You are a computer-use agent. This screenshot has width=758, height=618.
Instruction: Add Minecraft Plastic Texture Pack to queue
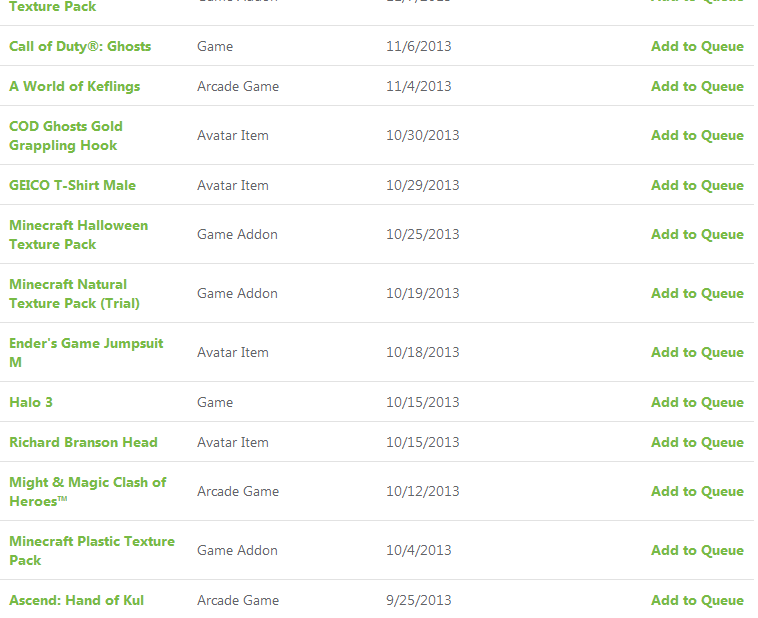[697, 550]
